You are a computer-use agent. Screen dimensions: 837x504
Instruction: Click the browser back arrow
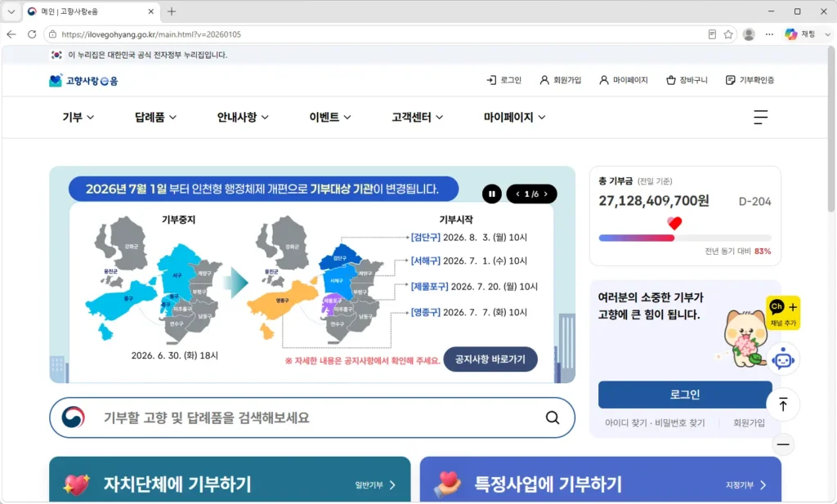click(x=11, y=34)
